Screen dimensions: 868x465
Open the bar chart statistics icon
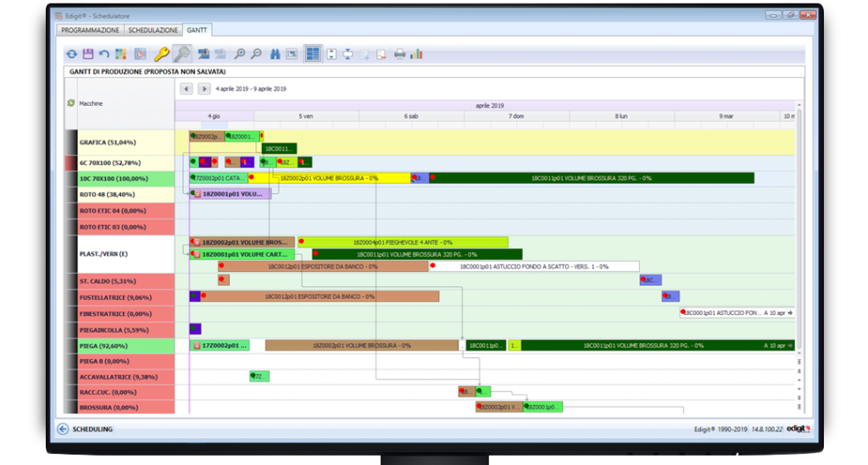416,54
